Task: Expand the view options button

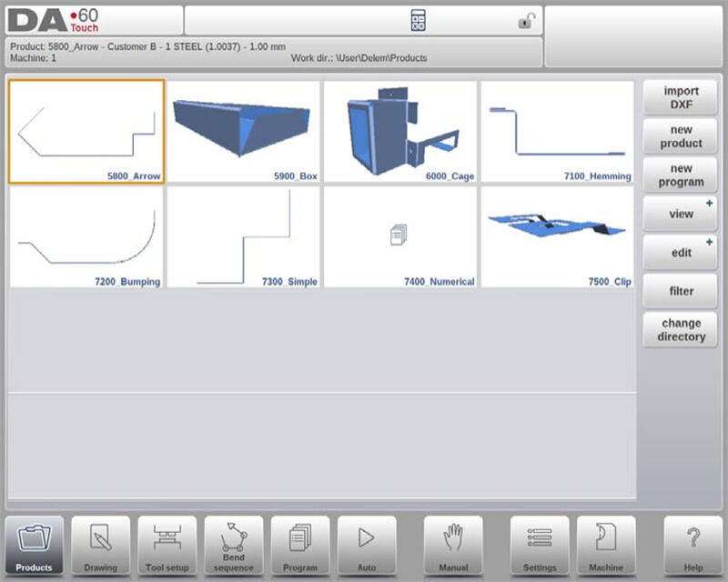Action: (681, 214)
